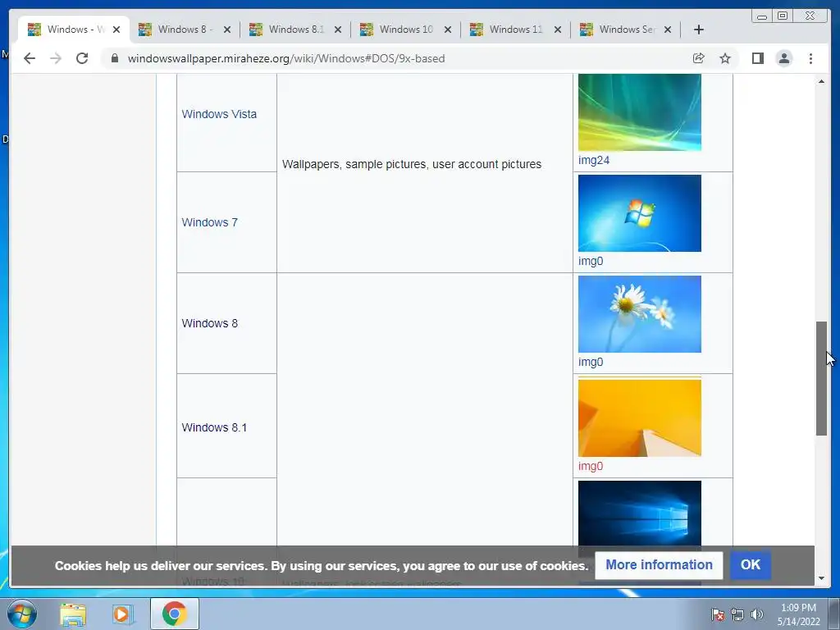Share this page via share icon

(x=699, y=58)
